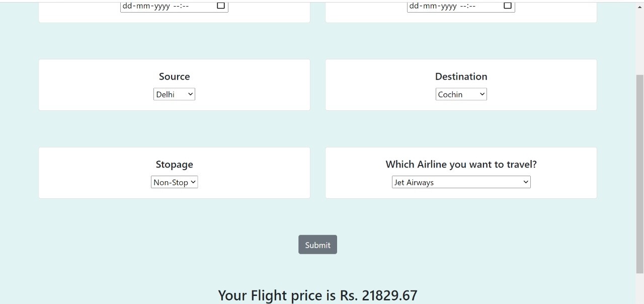Click the Destination dropdown arrow
Image resolution: width=644 pixels, height=304 pixels.
[x=481, y=94]
